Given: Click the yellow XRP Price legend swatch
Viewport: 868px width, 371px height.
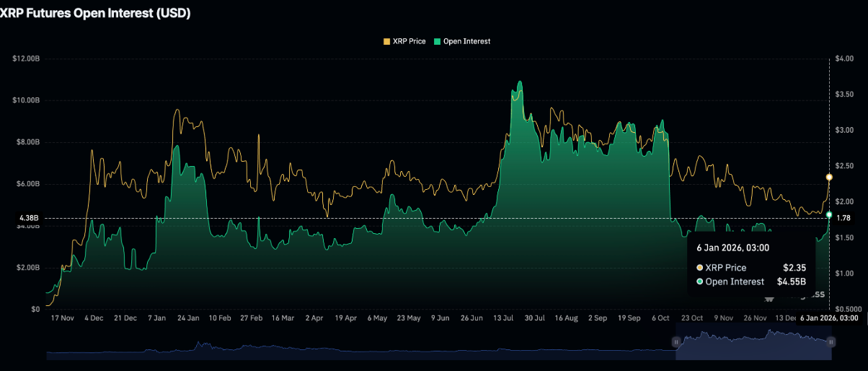Looking at the screenshot, I should coord(386,42).
